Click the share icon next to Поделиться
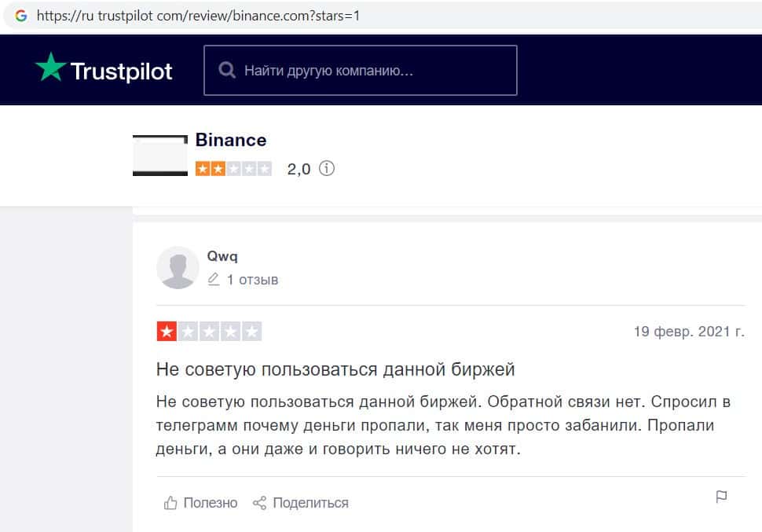762x532 pixels. click(x=259, y=502)
